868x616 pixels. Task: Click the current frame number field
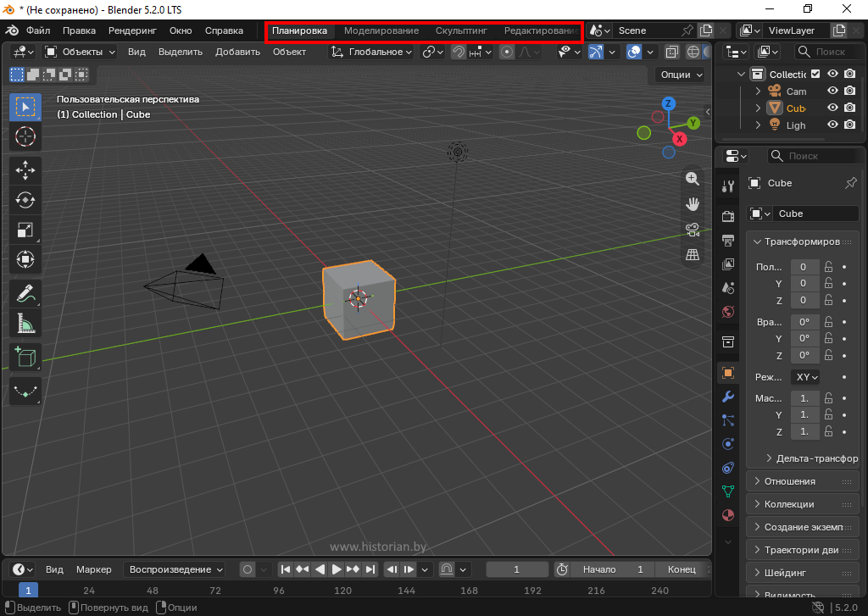(516, 569)
